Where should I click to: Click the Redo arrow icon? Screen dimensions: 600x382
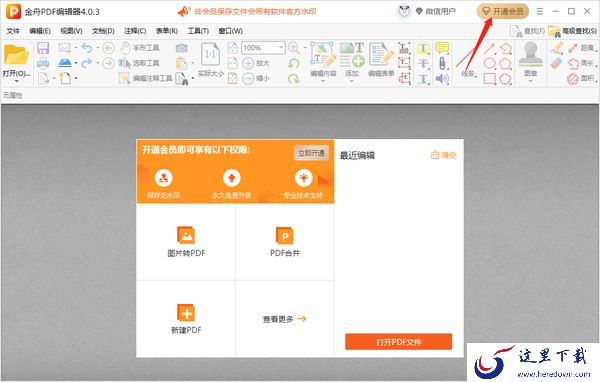coord(87,63)
